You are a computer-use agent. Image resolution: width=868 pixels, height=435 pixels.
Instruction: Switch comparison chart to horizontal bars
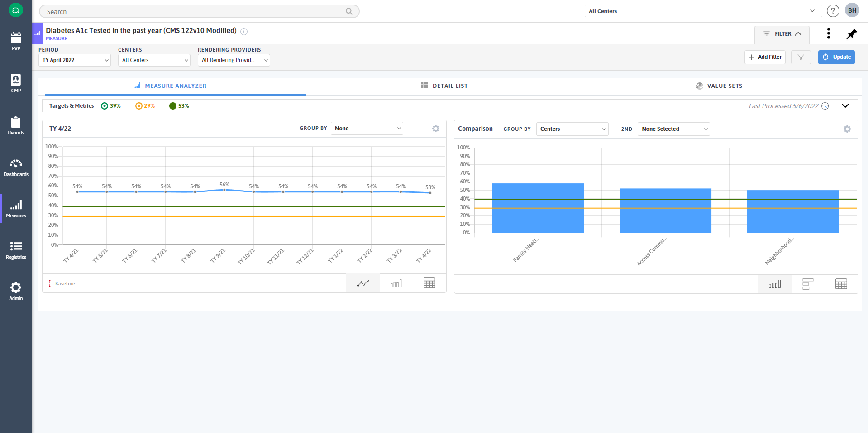tap(808, 284)
